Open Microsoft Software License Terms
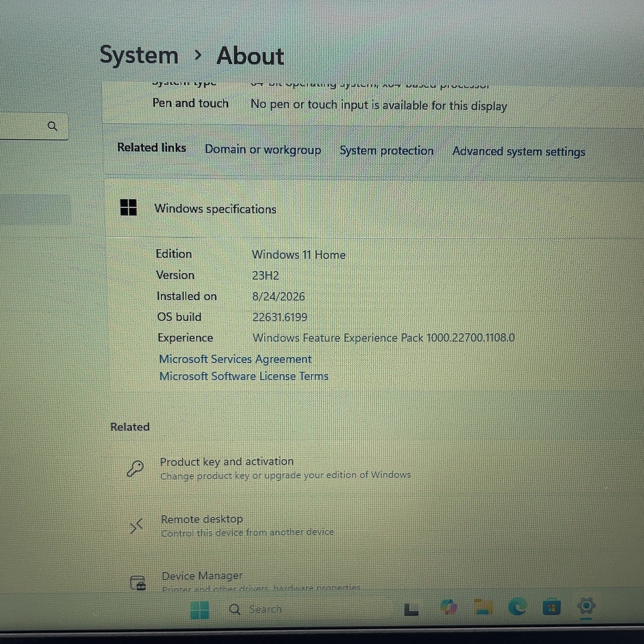 coord(244,376)
